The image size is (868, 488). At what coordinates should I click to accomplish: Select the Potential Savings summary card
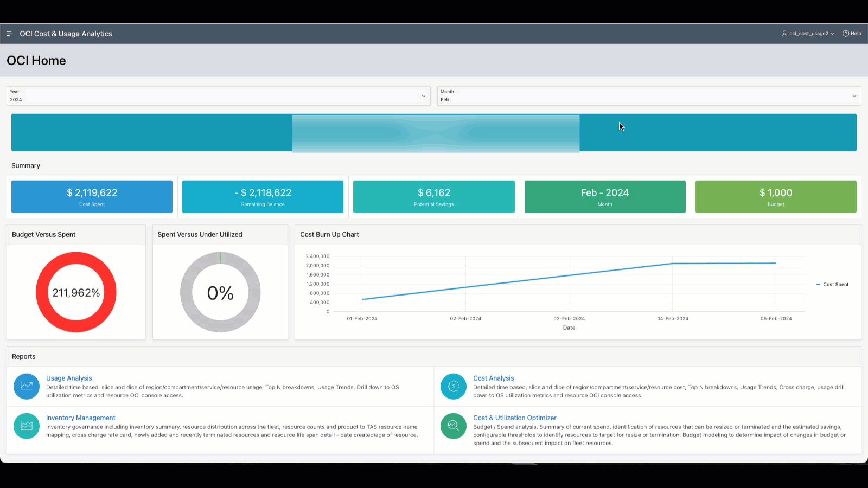(x=433, y=196)
